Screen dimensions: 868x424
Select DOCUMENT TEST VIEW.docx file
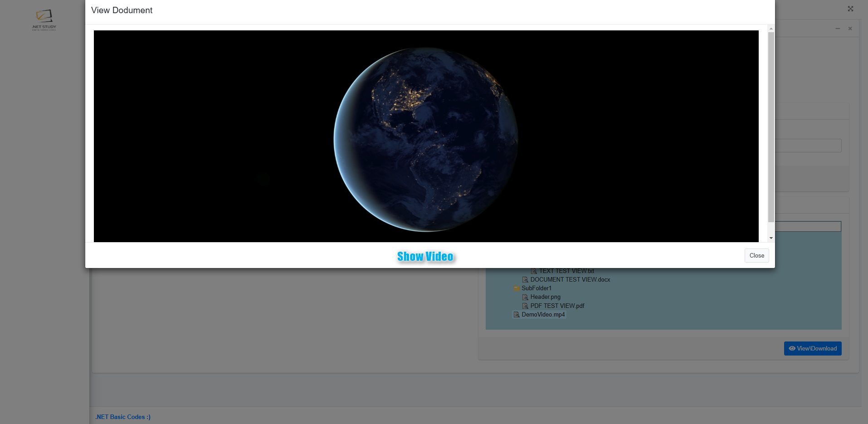(x=570, y=280)
